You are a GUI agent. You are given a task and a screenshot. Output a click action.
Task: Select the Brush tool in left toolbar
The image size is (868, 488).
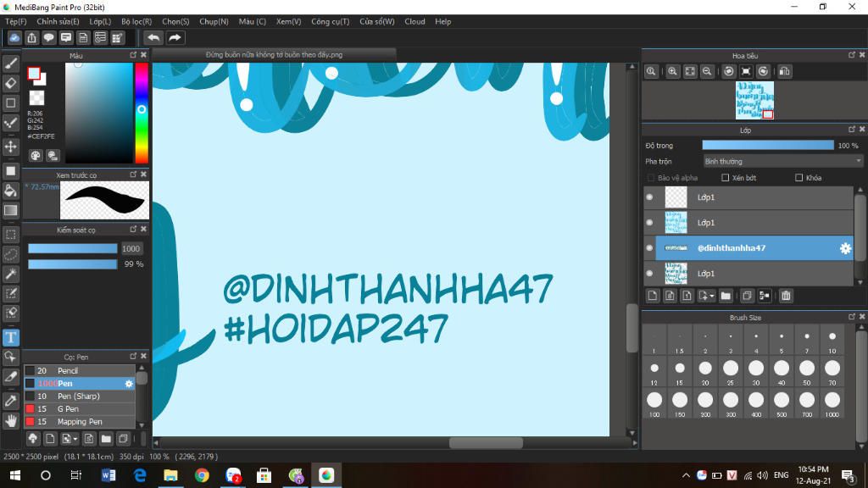[x=10, y=64]
